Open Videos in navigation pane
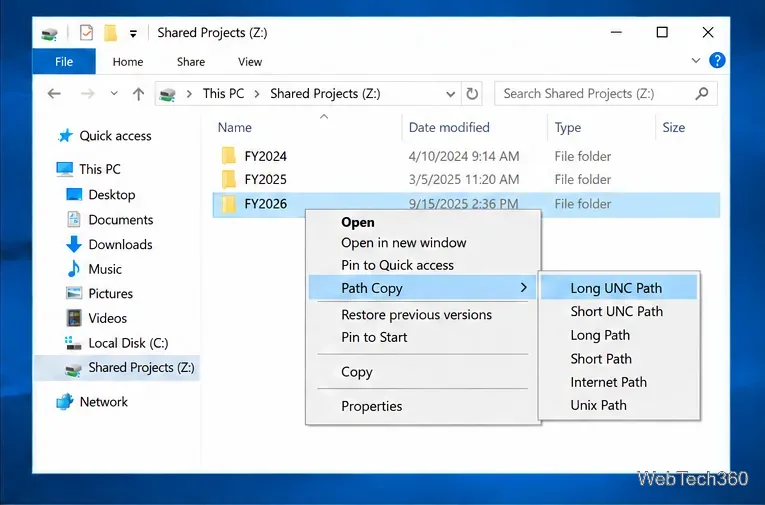Screen dimensions: 765x505 pos(107,319)
